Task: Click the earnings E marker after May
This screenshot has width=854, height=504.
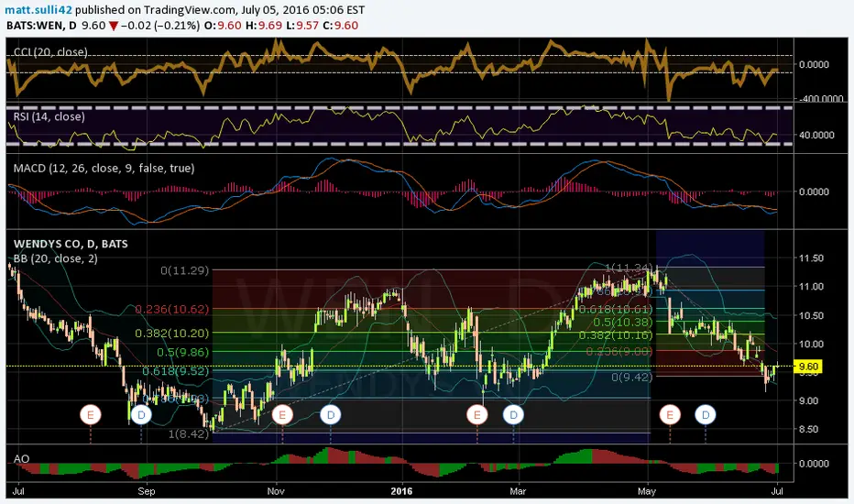Action: pos(670,415)
